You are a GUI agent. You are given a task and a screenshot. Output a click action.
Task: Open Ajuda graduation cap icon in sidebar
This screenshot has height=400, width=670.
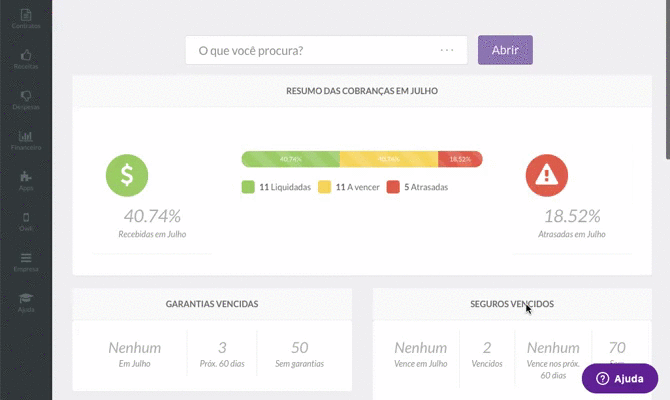pos(26,302)
